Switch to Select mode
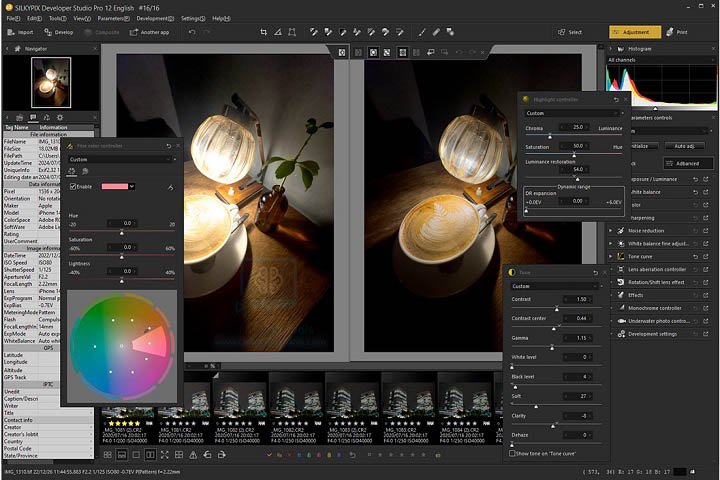The image size is (720, 480). tap(570, 32)
